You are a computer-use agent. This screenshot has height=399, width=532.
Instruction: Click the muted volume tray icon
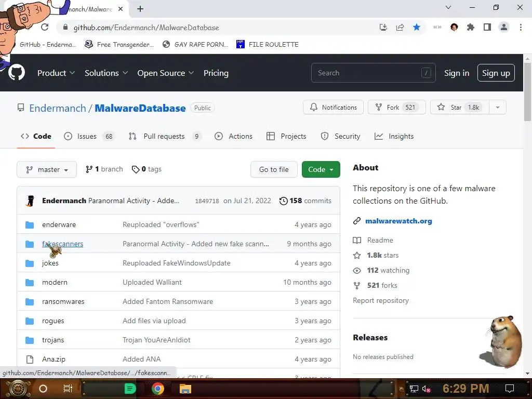pyautogui.click(x=427, y=389)
